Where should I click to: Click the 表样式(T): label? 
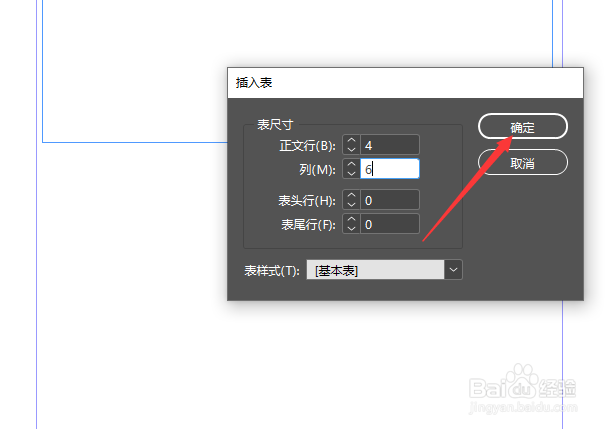click(x=272, y=271)
